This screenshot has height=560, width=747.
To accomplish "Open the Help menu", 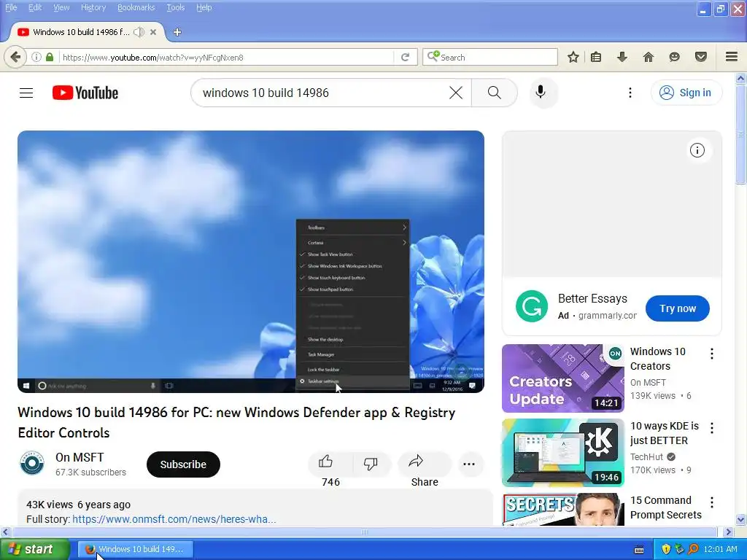I will coord(204,7).
